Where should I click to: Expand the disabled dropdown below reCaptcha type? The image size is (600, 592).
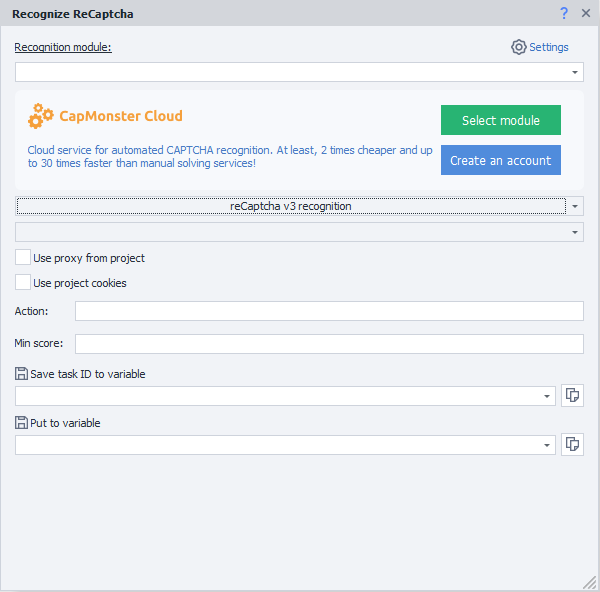pyautogui.click(x=575, y=232)
